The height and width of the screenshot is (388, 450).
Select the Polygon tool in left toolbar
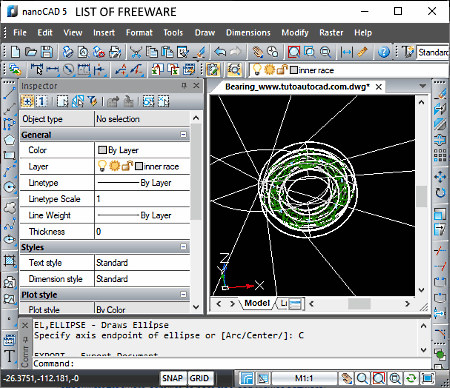coord(10,139)
